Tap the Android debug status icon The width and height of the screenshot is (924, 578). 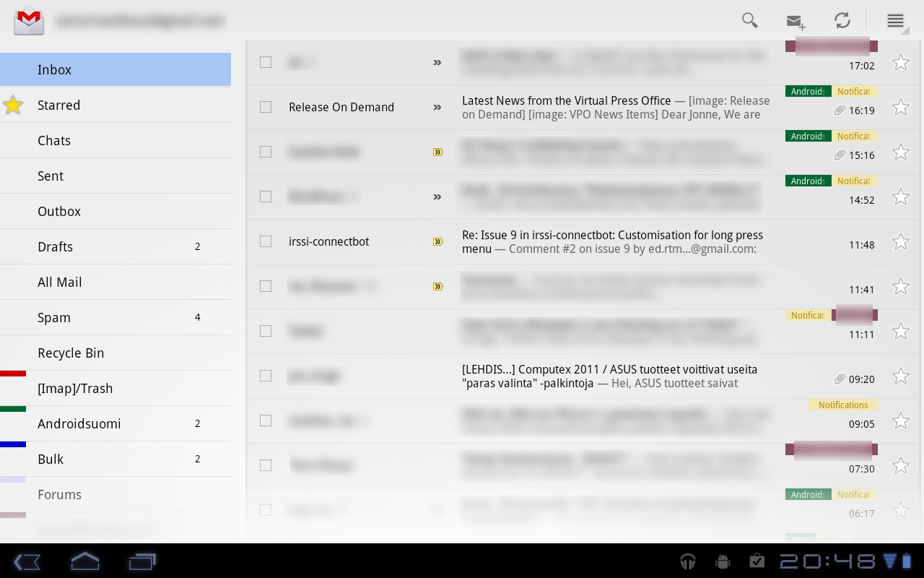pyautogui.click(x=723, y=561)
